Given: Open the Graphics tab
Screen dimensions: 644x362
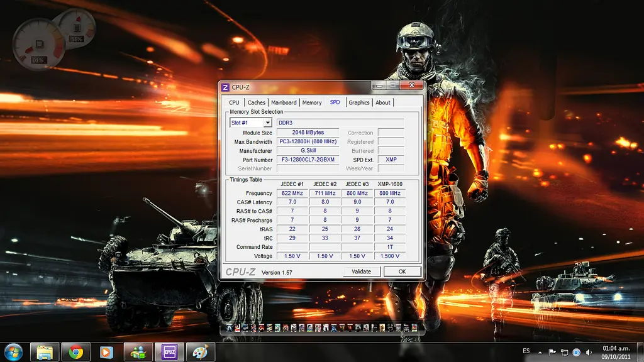Looking at the screenshot, I should click(359, 102).
